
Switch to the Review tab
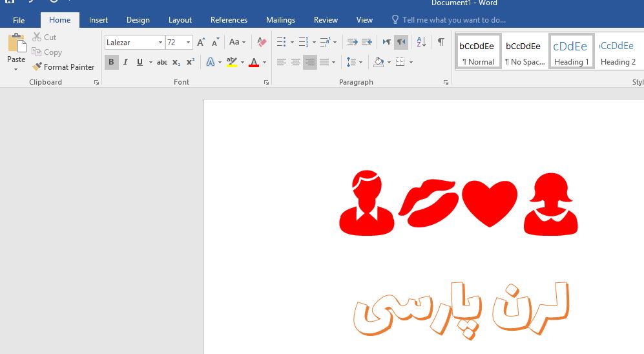326,20
